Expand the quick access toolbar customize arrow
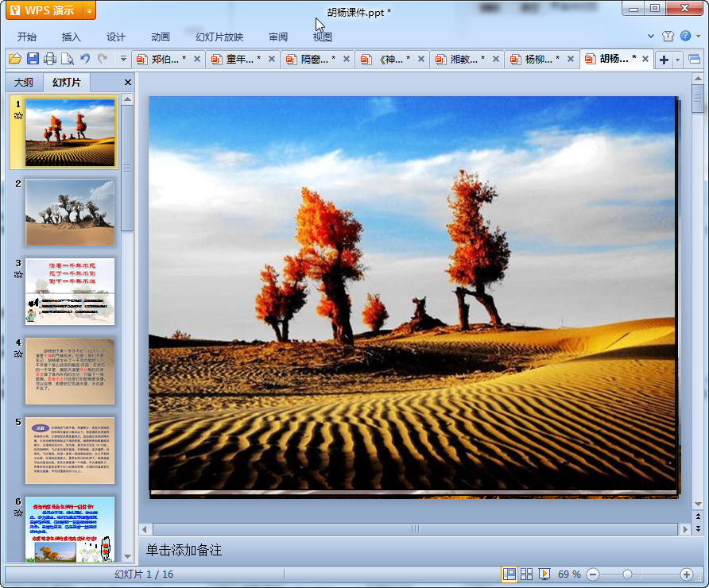This screenshot has width=709, height=588. pyautogui.click(x=123, y=58)
